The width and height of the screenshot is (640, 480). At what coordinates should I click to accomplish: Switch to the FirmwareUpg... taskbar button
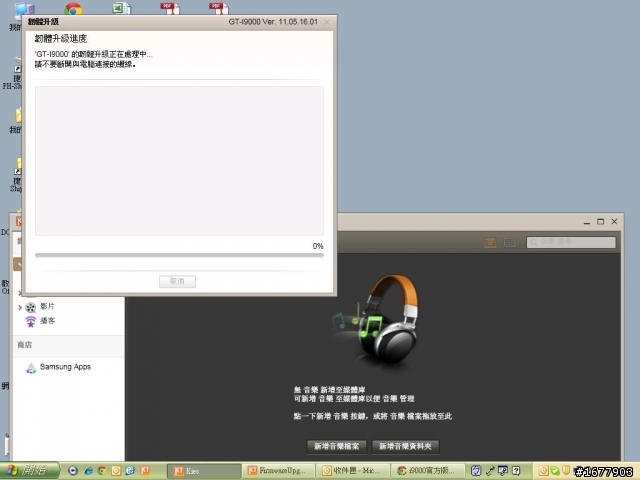(x=280, y=471)
